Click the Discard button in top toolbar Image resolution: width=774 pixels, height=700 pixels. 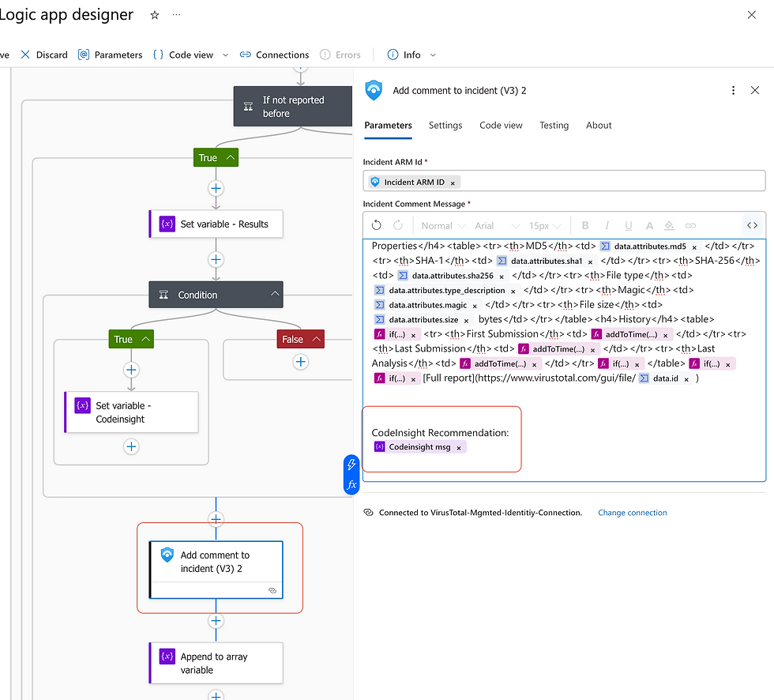point(44,55)
